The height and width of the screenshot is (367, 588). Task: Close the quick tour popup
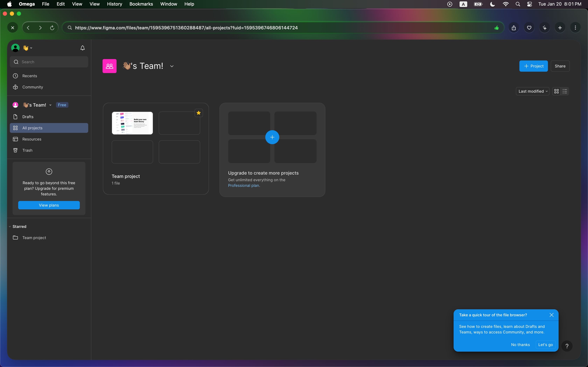(552, 315)
